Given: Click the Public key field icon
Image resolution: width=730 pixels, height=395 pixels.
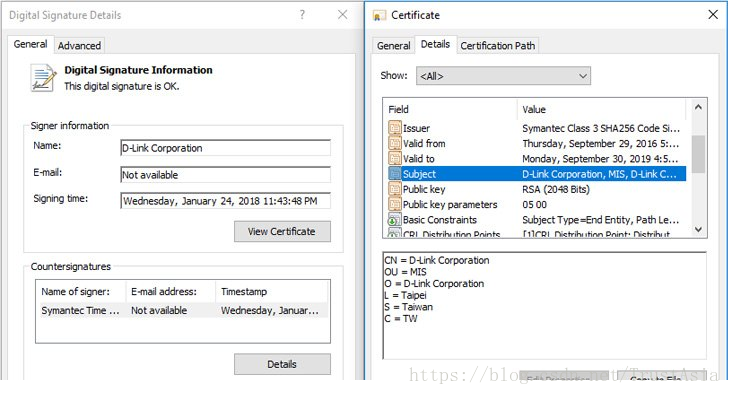Looking at the screenshot, I should (x=394, y=189).
